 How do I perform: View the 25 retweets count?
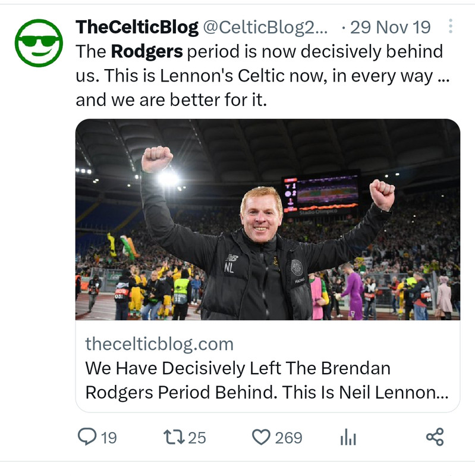coord(197,438)
